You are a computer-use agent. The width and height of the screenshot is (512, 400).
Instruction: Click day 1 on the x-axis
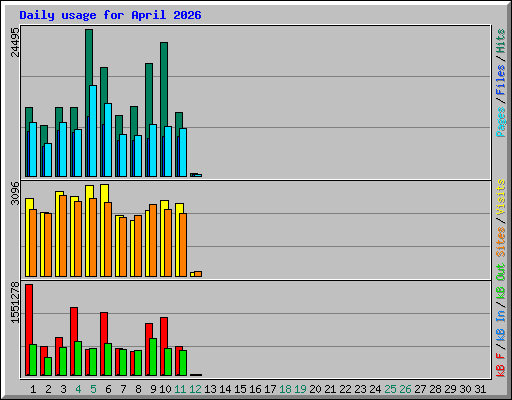[x=33, y=389]
